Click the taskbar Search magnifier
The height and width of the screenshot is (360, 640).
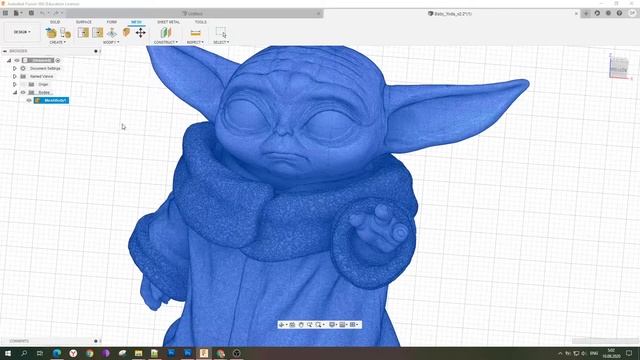click(24, 353)
